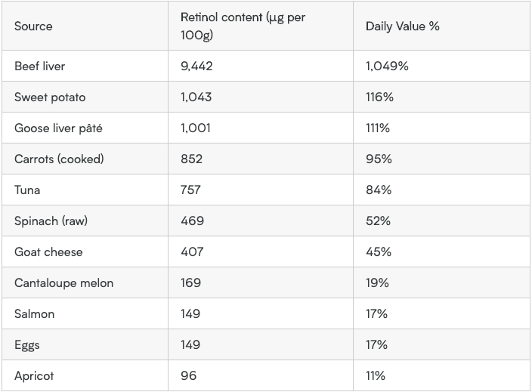Click the Goose liver pâté cell
Viewport: 532px width, 392px height.
click(x=85, y=128)
